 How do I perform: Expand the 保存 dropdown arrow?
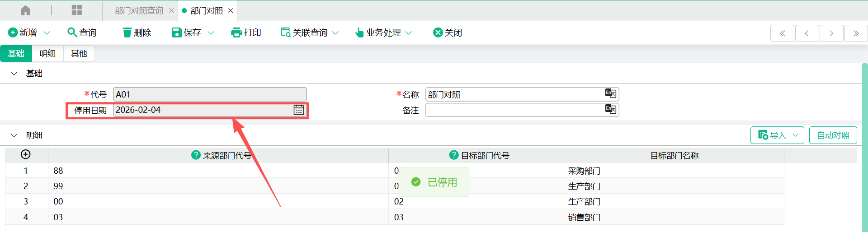[211, 33]
